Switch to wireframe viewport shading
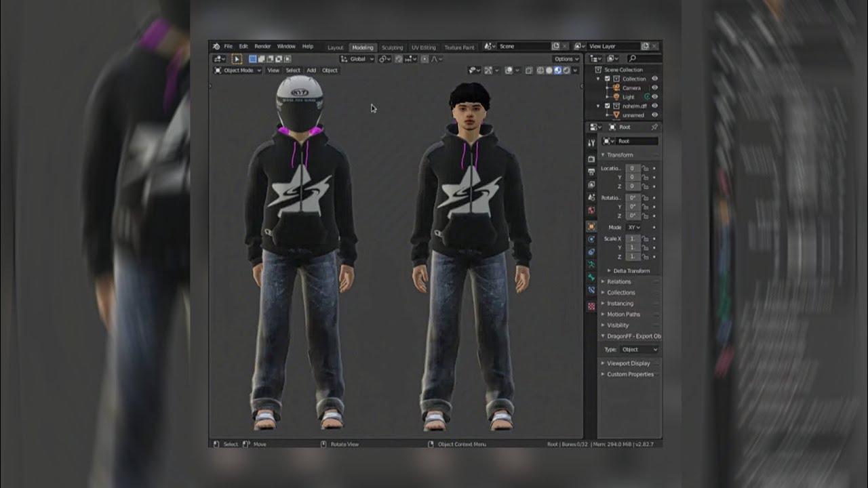Image resolution: width=868 pixels, height=488 pixels. click(540, 70)
